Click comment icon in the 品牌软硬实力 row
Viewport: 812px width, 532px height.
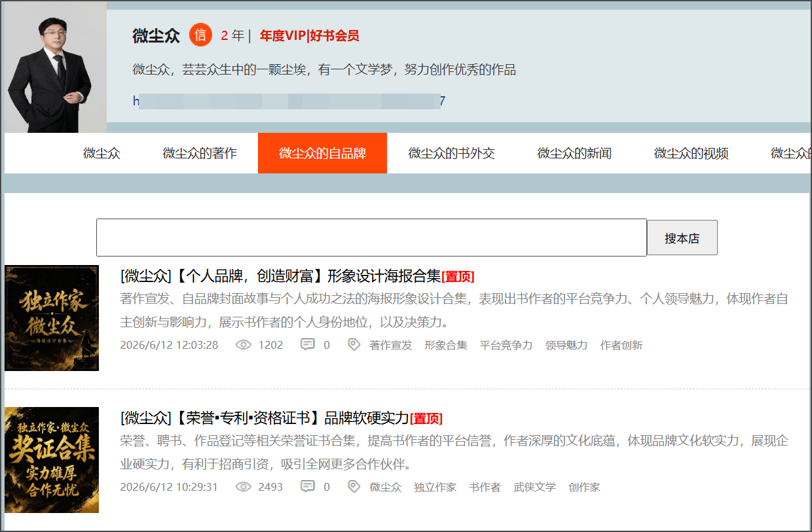pos(308,487)
